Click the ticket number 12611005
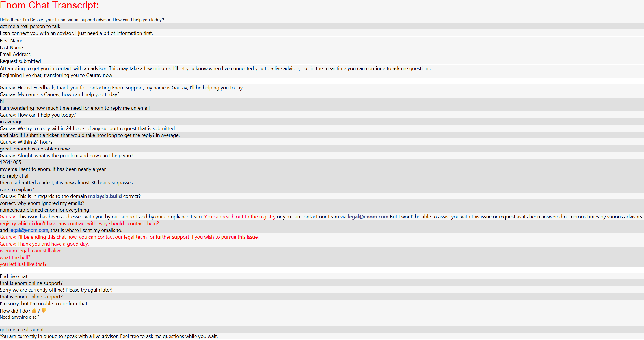This screenshot has height=340, width=644. point(10,162)
